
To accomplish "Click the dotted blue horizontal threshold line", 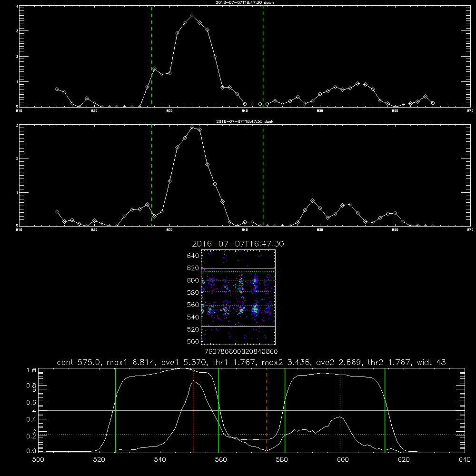I will [251, 435].
